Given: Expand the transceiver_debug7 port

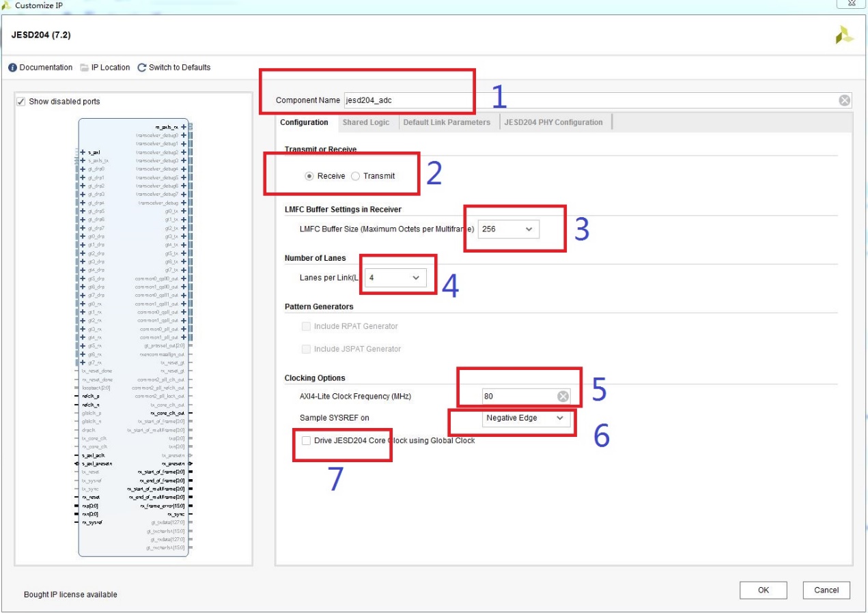Looking at the screenshot, I should [x=184, y=195].
